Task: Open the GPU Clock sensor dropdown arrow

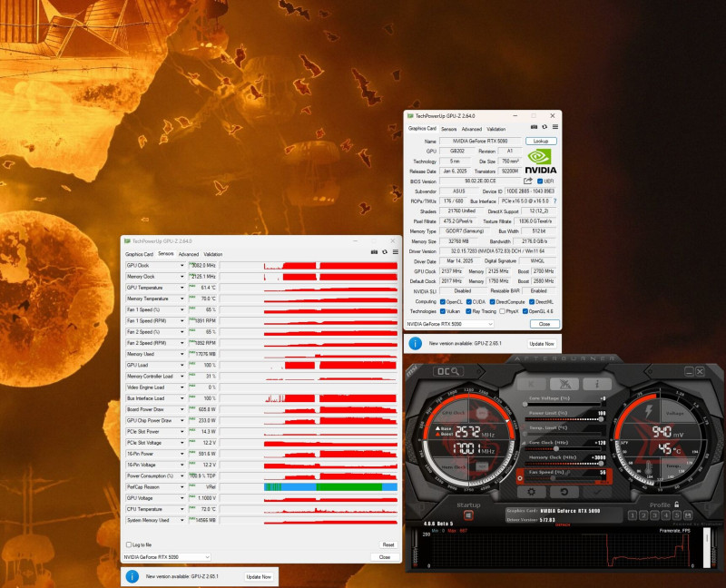Action: coord(181,265)
